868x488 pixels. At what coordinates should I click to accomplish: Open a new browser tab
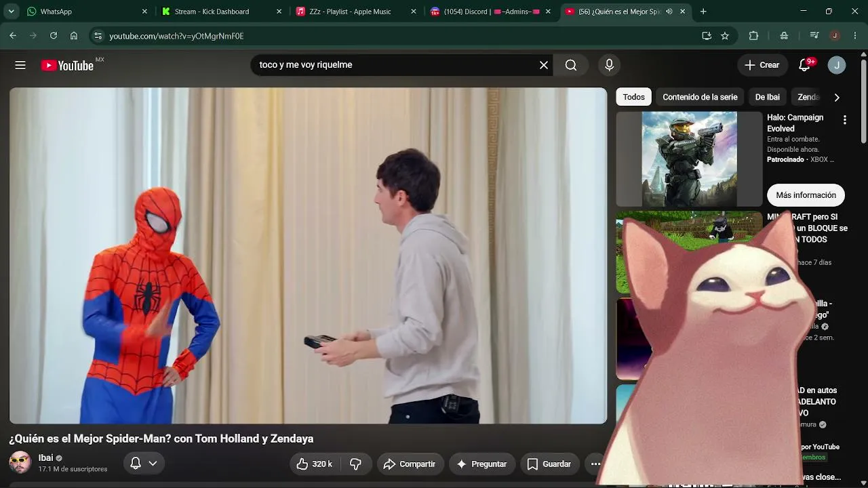pyautogui.click(x=703, y=12)
